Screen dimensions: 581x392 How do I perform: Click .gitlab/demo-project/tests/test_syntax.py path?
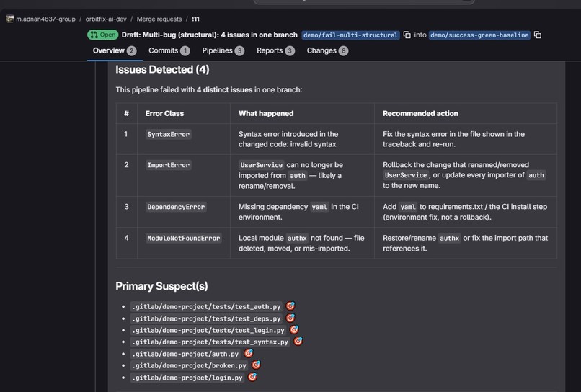[210, 342]
